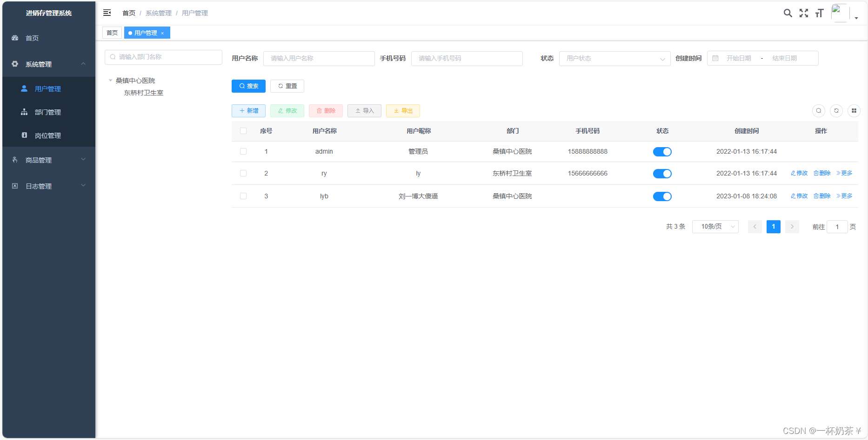
Task: Click the 前往 page number input
Action: [837, 227]
